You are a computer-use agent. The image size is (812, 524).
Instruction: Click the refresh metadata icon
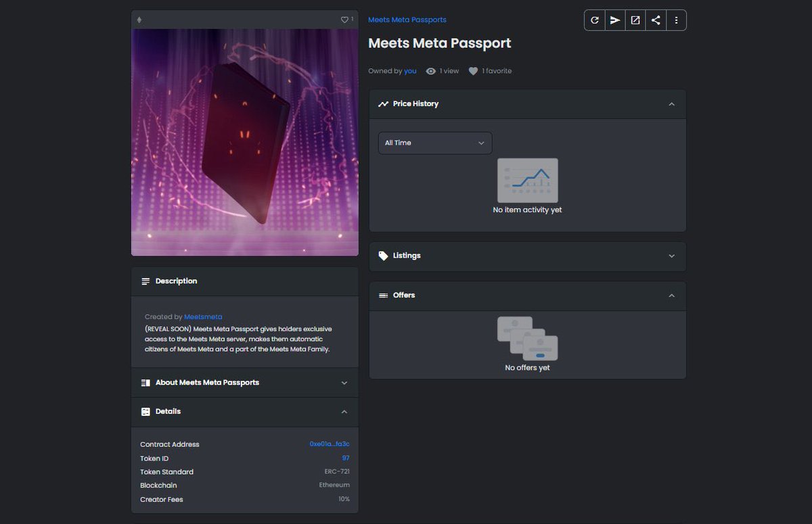pos(595,20)
